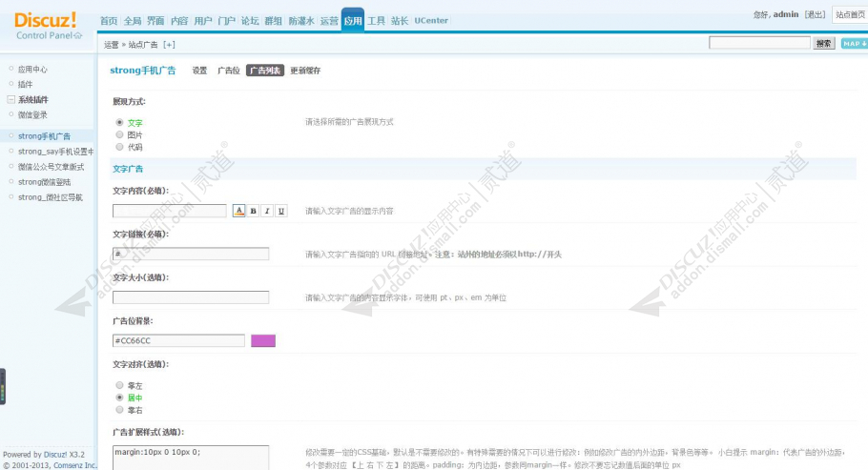Click the 文字广告 section header

pyautogui.click(x=128, y=169)
